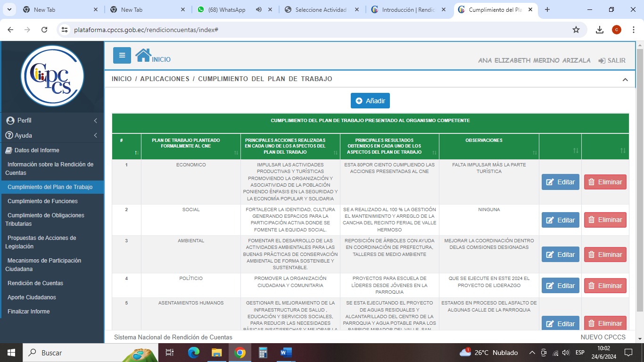644x362 pixels.
Task: Click the CPCCS logo in sidebar
Action: coord(52,76)
